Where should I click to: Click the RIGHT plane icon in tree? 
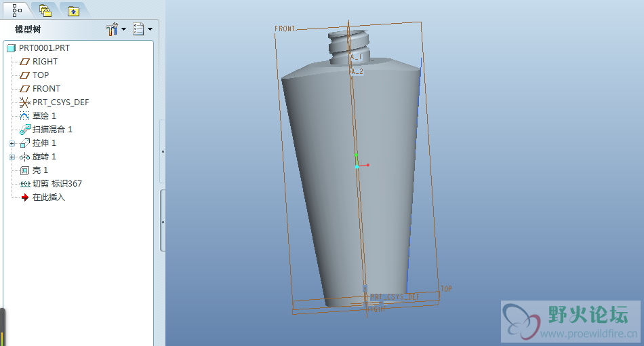click(x=24, y=62)
